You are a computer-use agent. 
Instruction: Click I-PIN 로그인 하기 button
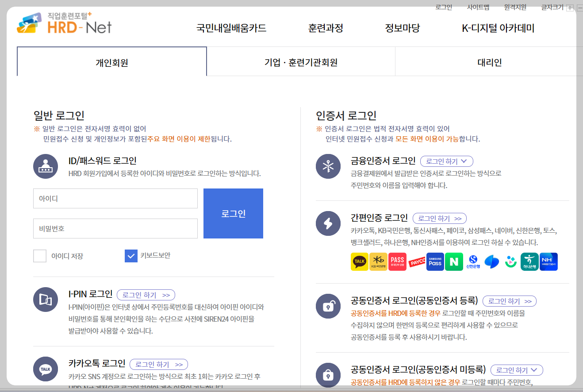click(x=146, y=295)
